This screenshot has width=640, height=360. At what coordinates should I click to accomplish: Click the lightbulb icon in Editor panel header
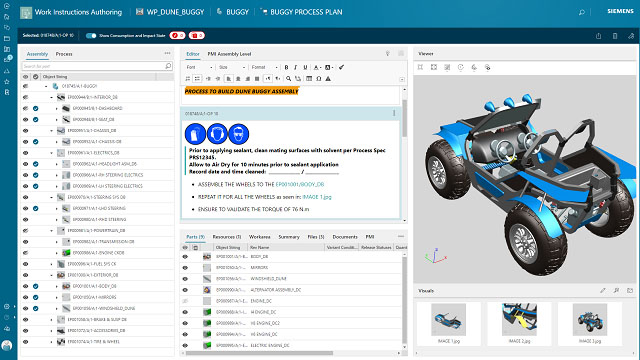point(388,53)
